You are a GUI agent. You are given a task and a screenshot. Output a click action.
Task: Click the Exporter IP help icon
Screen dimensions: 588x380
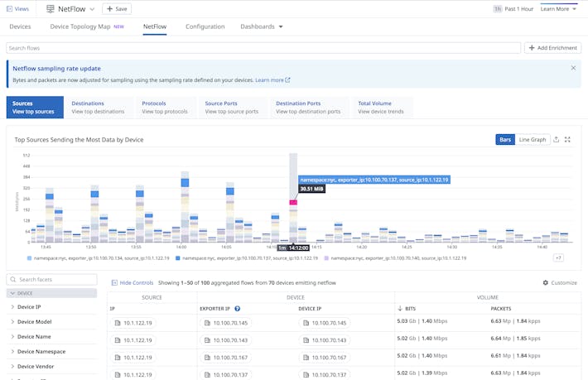click(x=238, y=308)
